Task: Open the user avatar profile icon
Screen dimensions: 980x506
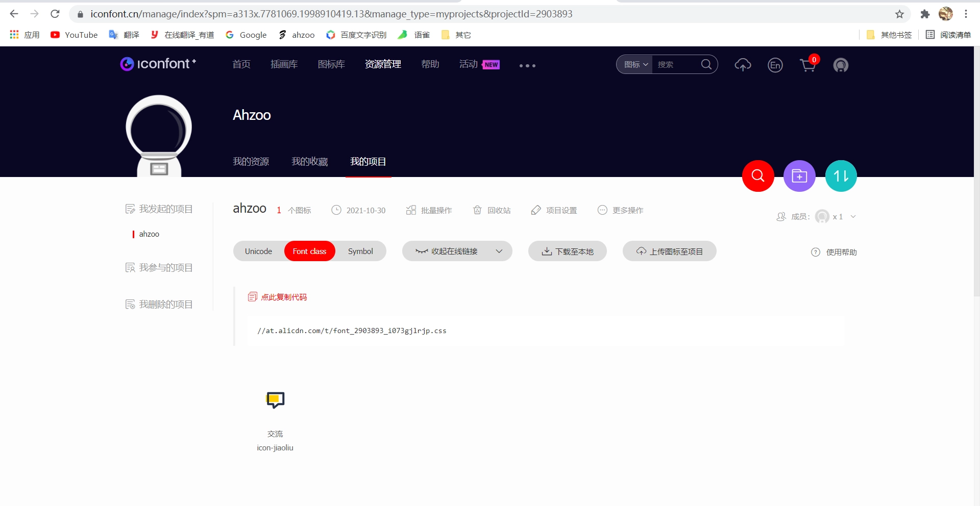Action: coord(841,65)
